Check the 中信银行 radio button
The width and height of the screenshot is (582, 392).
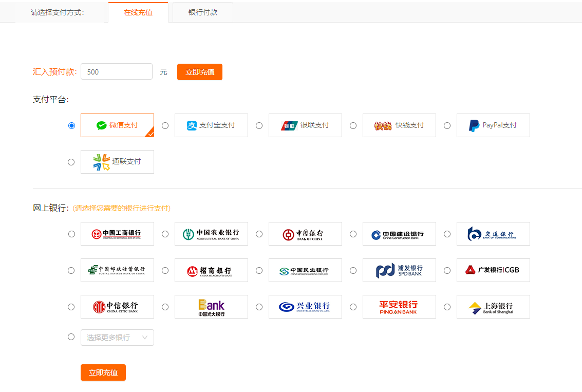pyautogui.click(x=71, y=307)
